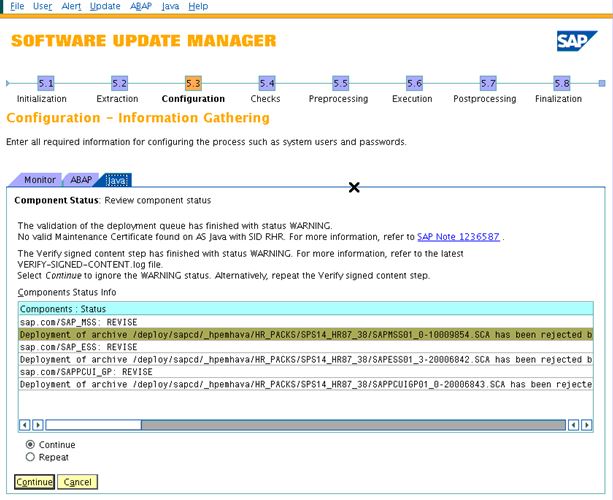Open the Alert menu
The width and height of the screenshot is (613, 500).
71,6
